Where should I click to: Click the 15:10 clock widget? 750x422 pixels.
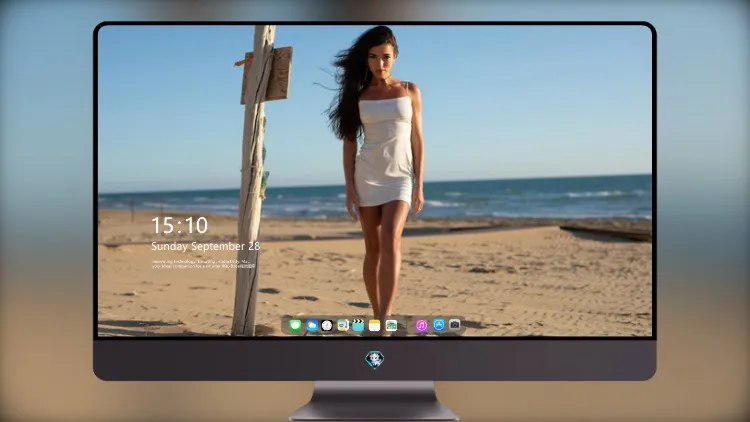pyautogui.click(x=180, y=225)
